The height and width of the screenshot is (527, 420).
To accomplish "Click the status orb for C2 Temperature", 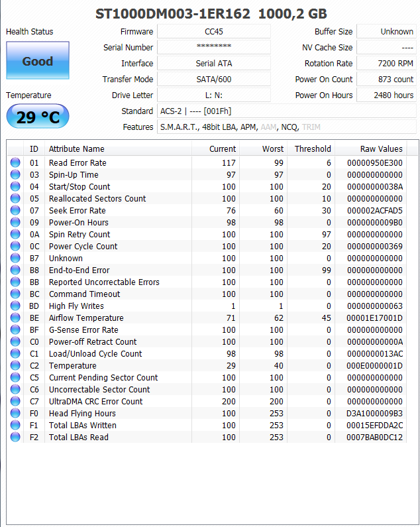I will (x=15, y=365).
